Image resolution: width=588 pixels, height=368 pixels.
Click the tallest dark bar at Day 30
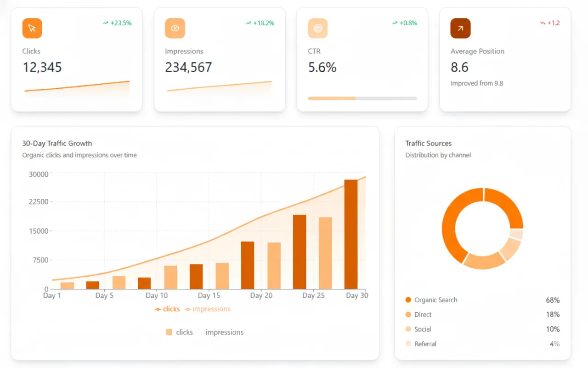click(351, 235)
